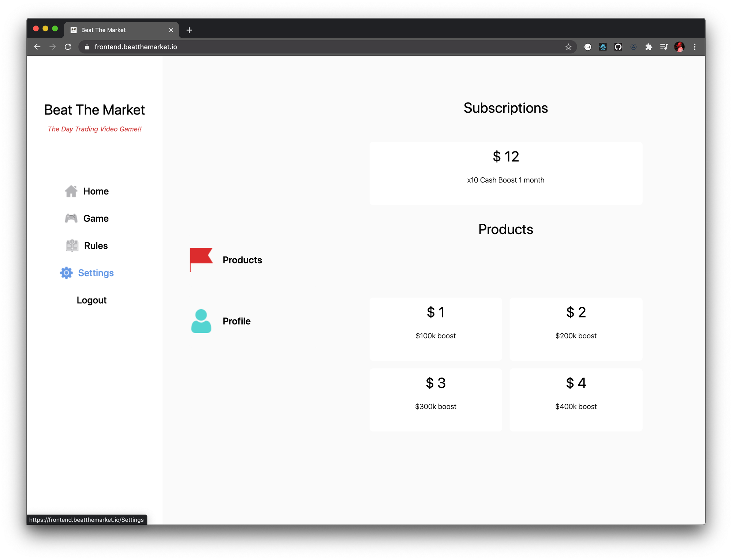
Task: Open a new browser tab
Action: click(x=189, y=30)
